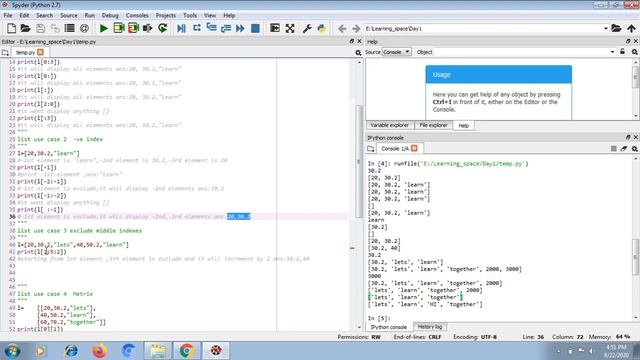Switch to File explorer tab
Image resolution: width=640 pixels, height=360 pixels.
(x=433, y=125)
